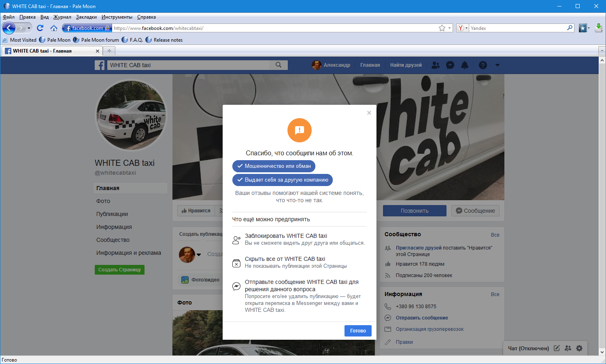This screenshot has width=606, height=364.
Task: Open Facebook Messenger icon in header
Action: [450, 65]
